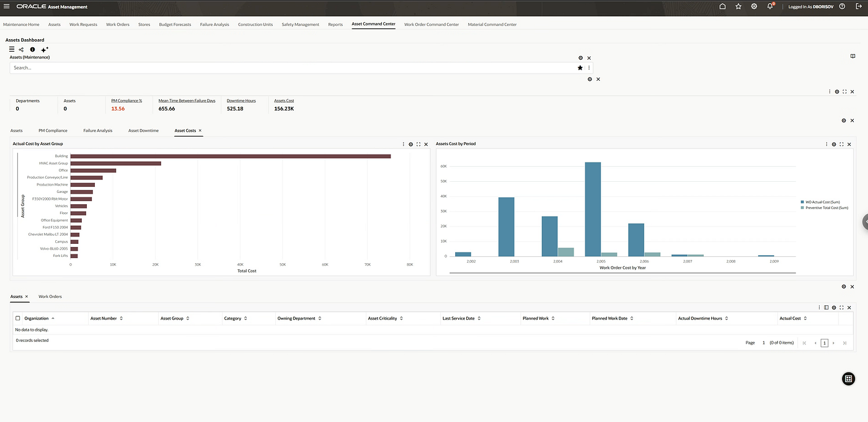
Task: Sort table by Asset Number column
Action: coord(122,318)
